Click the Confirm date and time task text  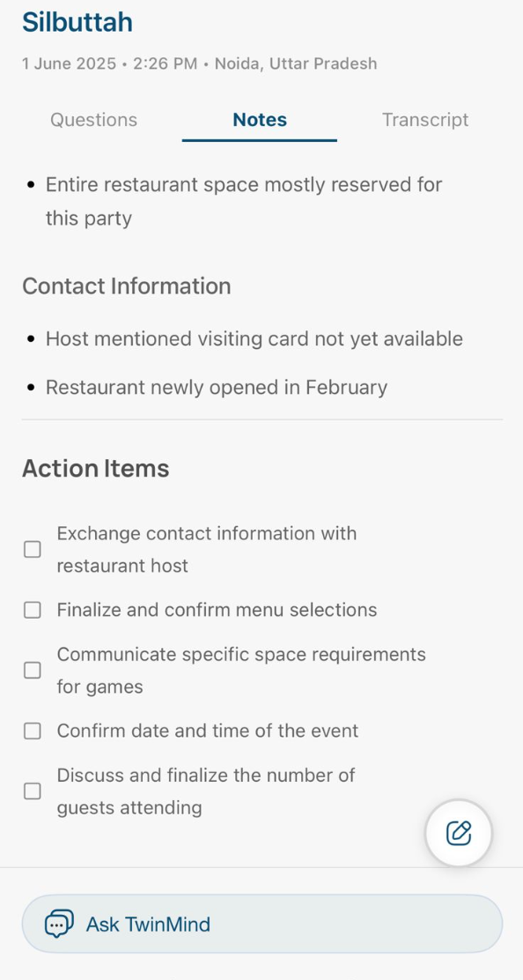click(x=208, y=731)
